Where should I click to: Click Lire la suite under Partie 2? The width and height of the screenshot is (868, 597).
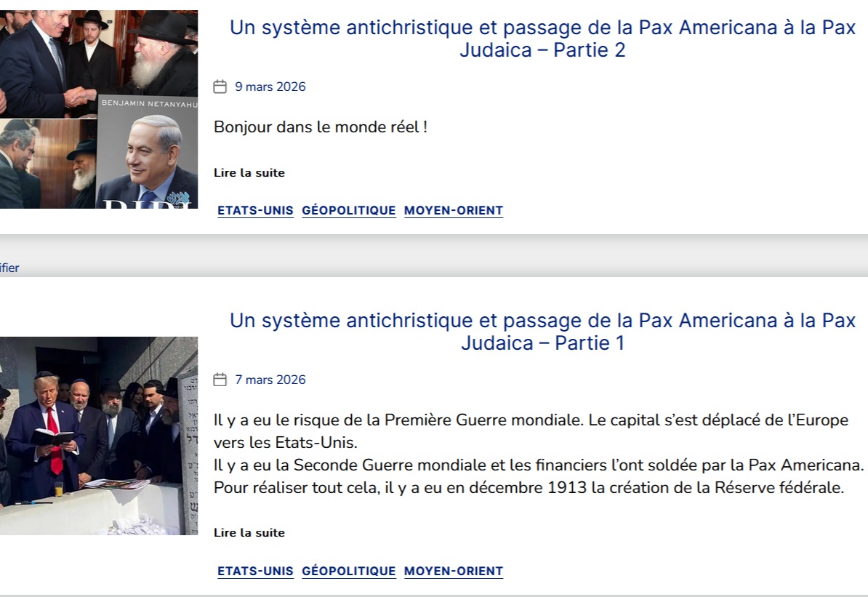[249, 173]
